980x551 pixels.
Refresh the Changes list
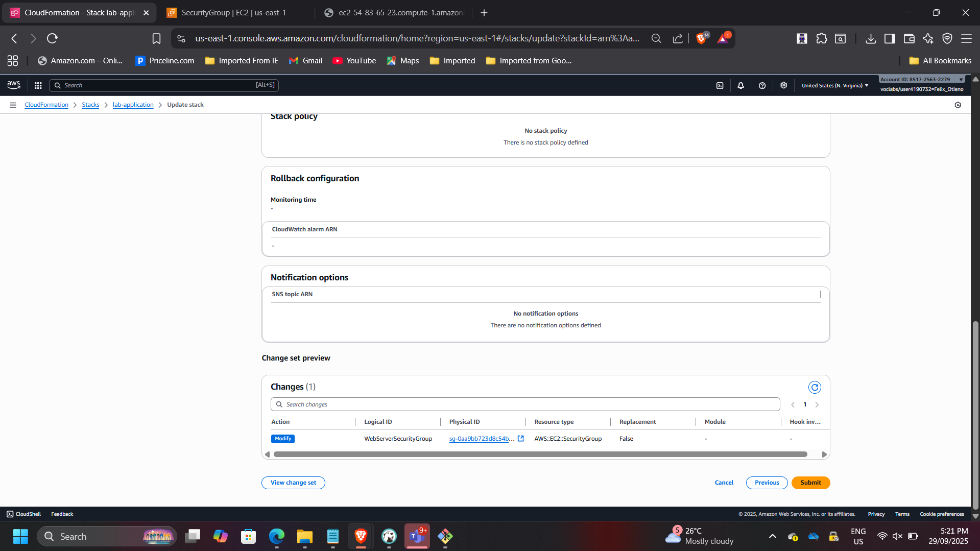pos(815,387)
